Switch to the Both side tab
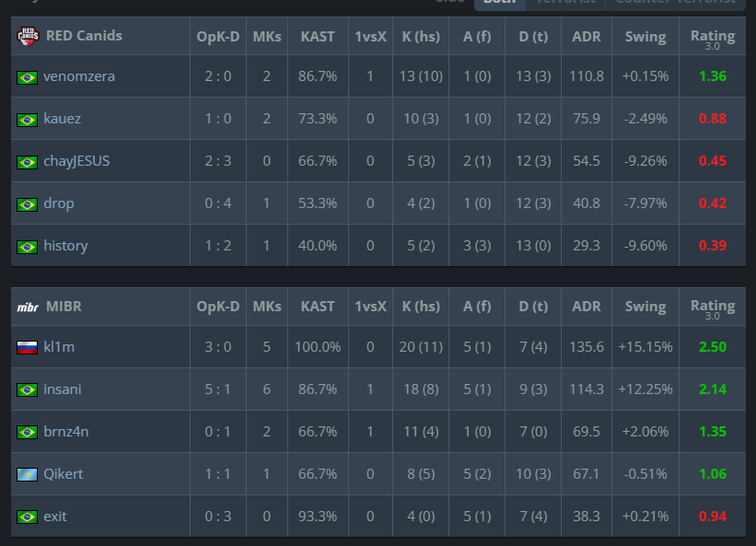Image resolution: width=756 pixels, height=546 pixels. pos(500,3)
